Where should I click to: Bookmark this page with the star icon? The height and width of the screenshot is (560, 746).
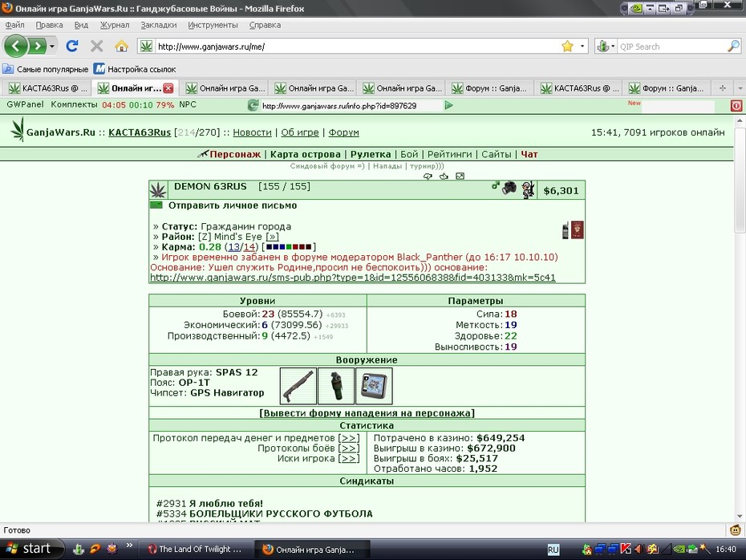click(567, 47)
